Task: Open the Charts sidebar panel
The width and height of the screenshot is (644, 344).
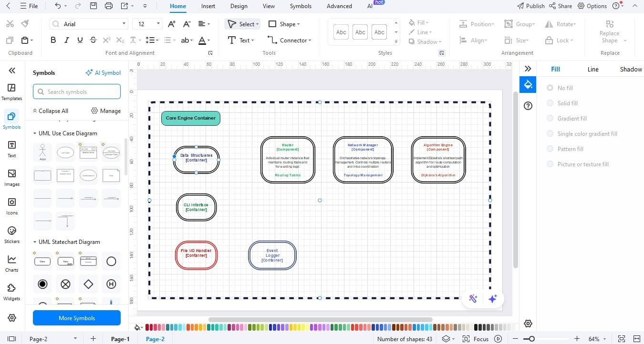Action: [12, 263]
